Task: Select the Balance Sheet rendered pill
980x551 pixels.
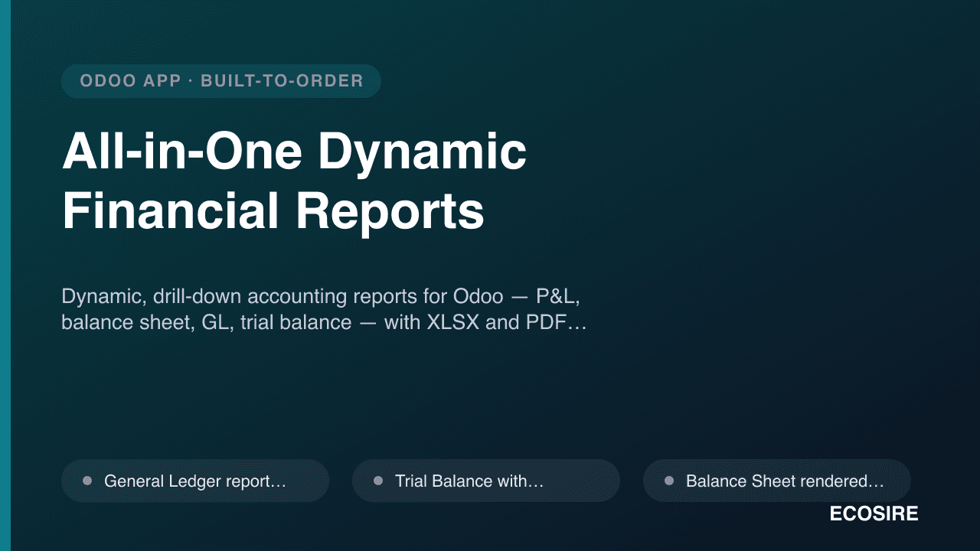Action: point(777,481)
